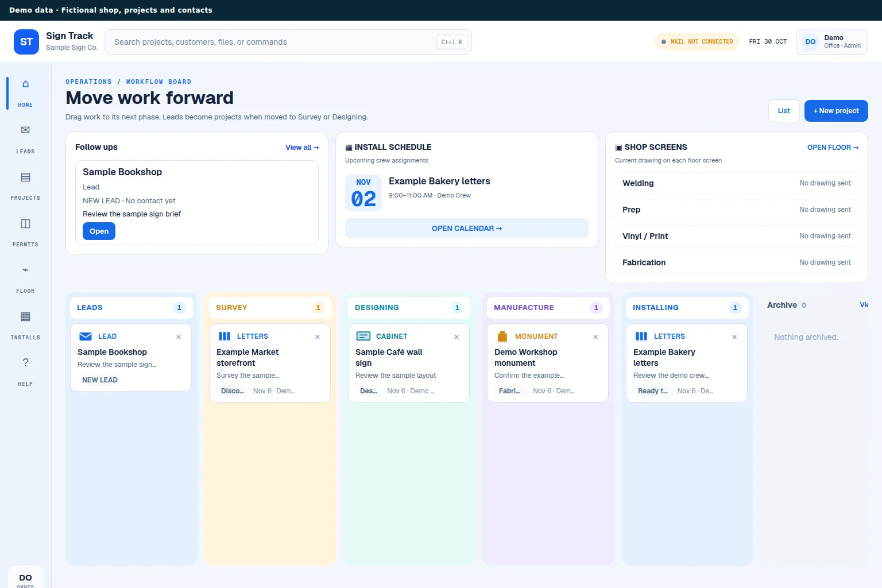The image size is (882, 588).
Task: Dismiss the Sample Café wall sign card
Action: 457,337
